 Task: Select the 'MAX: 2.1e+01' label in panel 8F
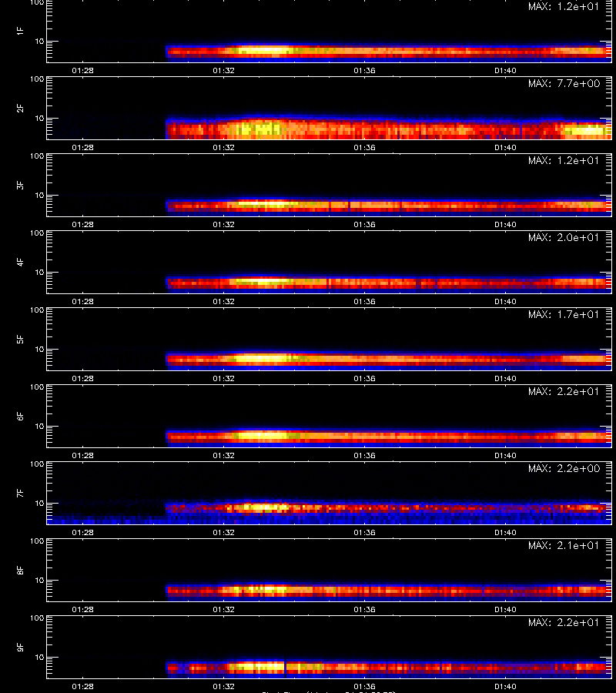pos(564,545)
